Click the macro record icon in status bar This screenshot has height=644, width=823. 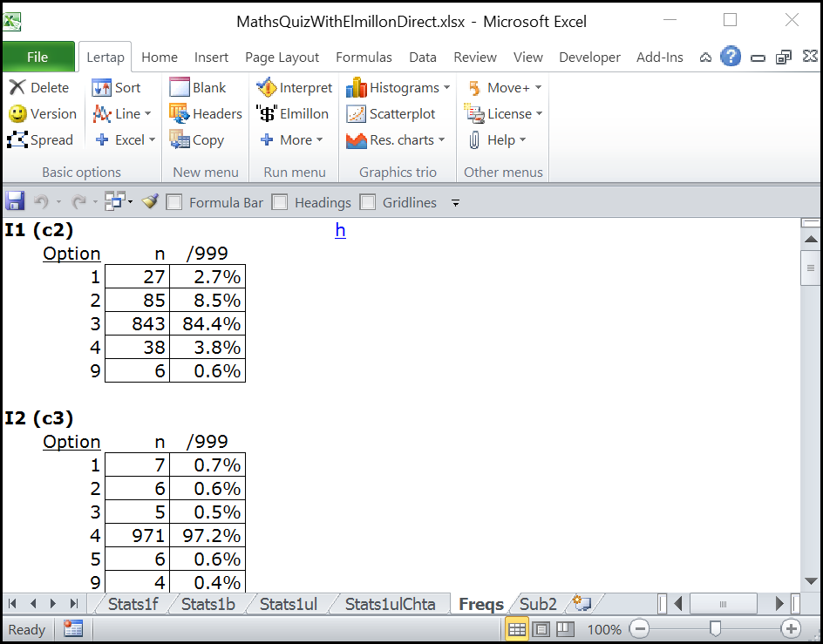[73, 628]
